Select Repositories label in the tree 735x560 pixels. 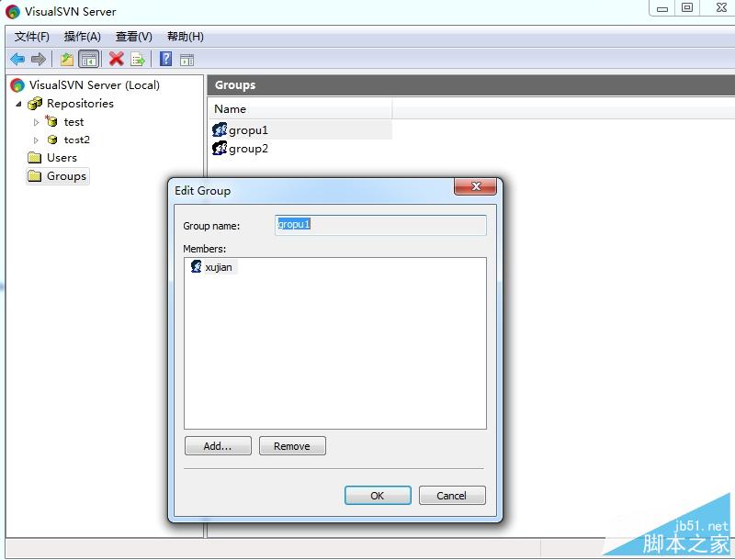tap(80, 104)
